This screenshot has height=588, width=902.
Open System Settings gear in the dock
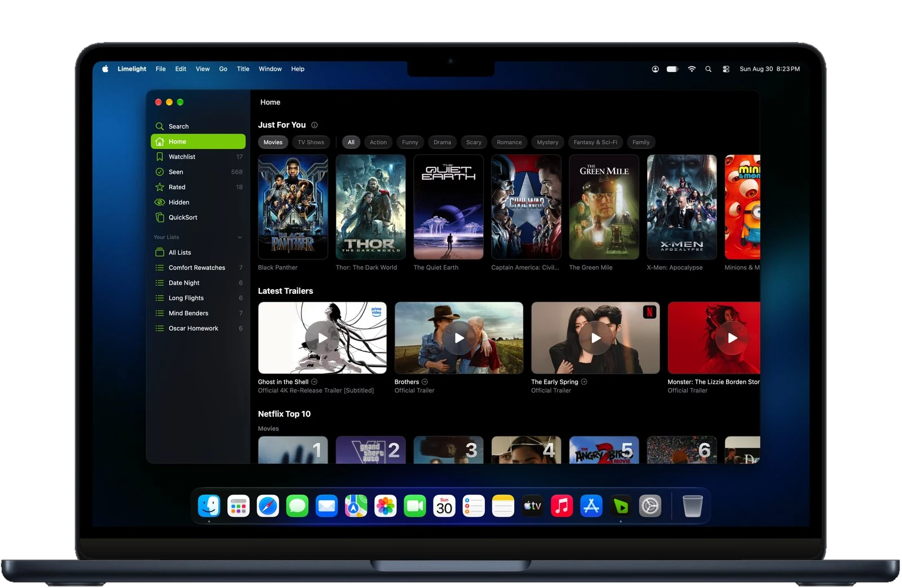pyautogui.click(x=650, y=506)
